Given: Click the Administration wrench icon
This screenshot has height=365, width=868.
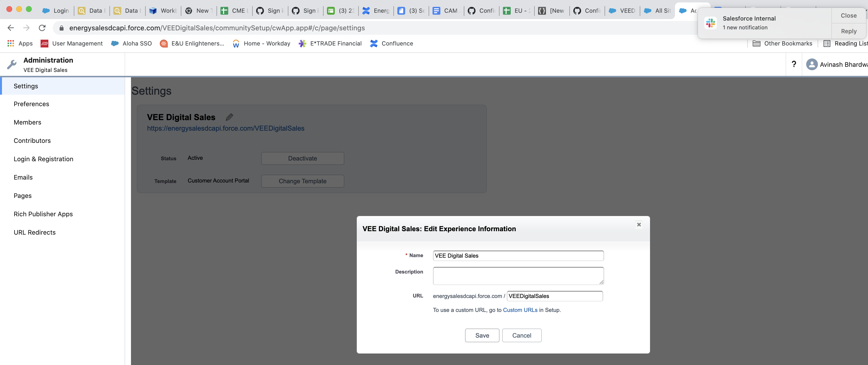Looking at the screenshot, I should point(12,64).
